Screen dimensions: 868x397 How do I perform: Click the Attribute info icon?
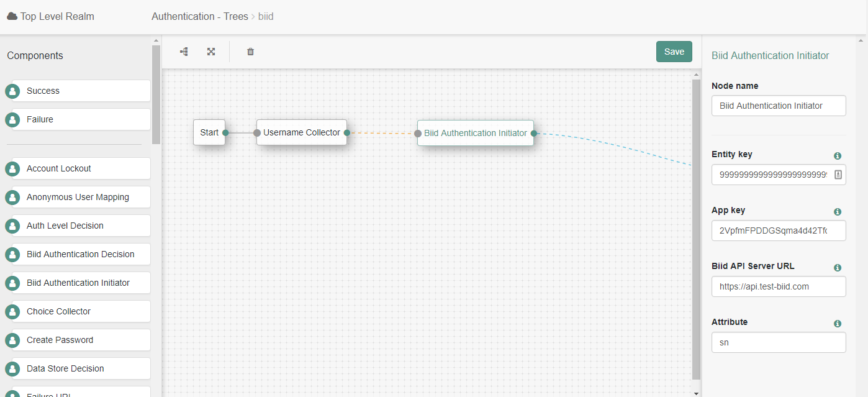(x=838, y=324)
